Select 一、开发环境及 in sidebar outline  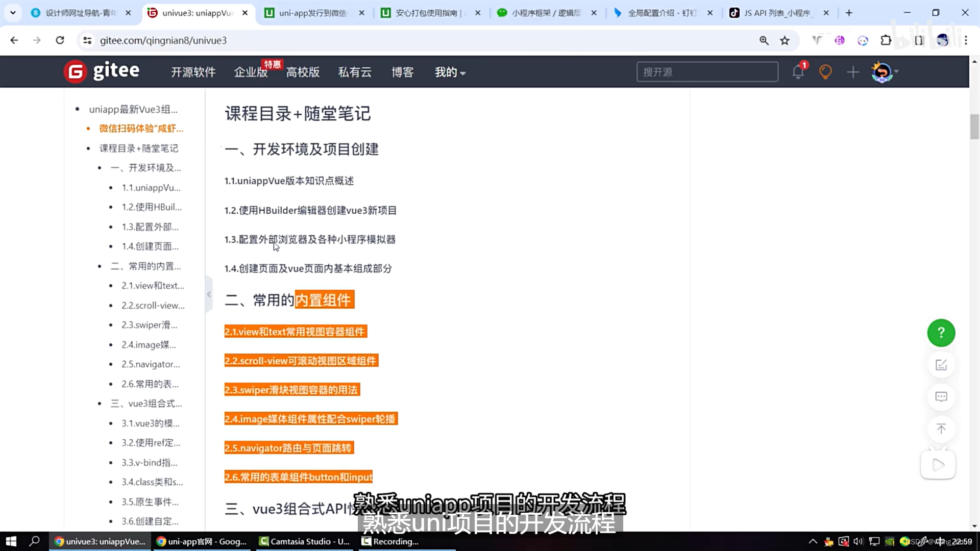145,168
